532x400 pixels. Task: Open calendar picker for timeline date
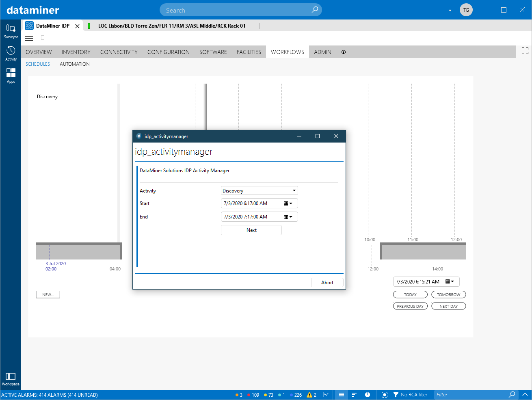450,281
